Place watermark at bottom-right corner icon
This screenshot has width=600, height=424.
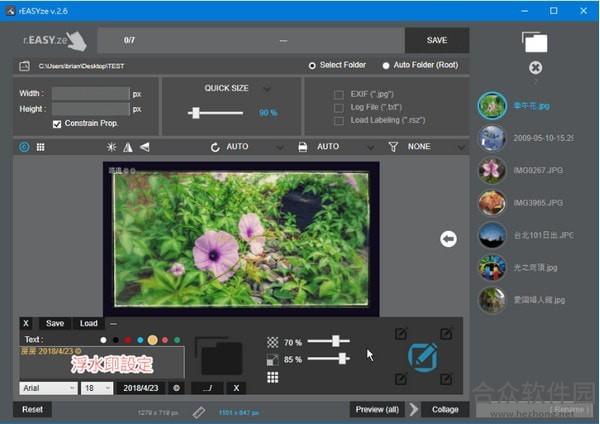point(446,379)
